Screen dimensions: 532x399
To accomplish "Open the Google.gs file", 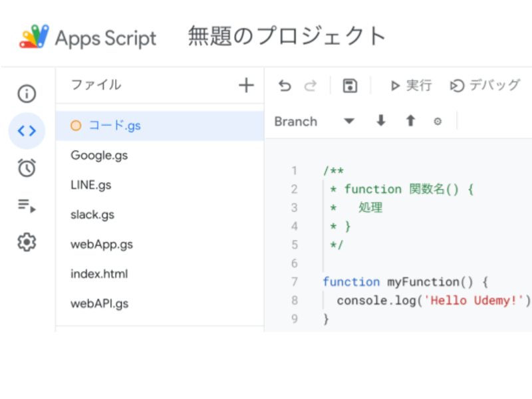I will [x=99, y=156].
